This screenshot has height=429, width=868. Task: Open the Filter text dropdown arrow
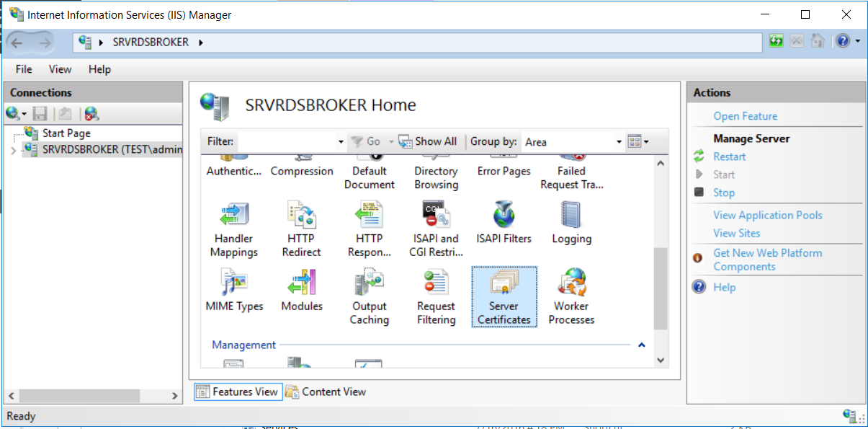coord(341,142)
